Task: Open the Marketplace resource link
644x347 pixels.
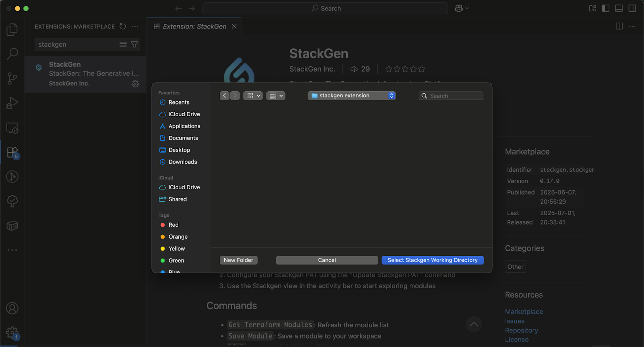Action: pos(524,312)
